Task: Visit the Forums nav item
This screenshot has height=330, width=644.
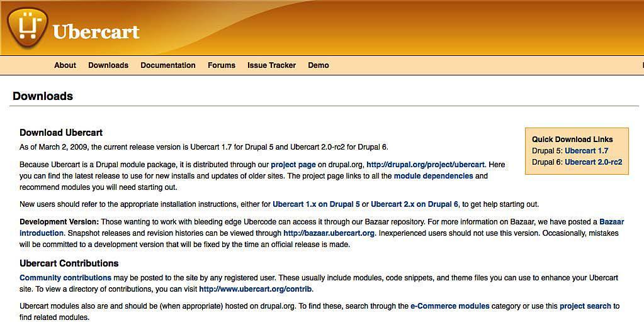Action: 222,65
